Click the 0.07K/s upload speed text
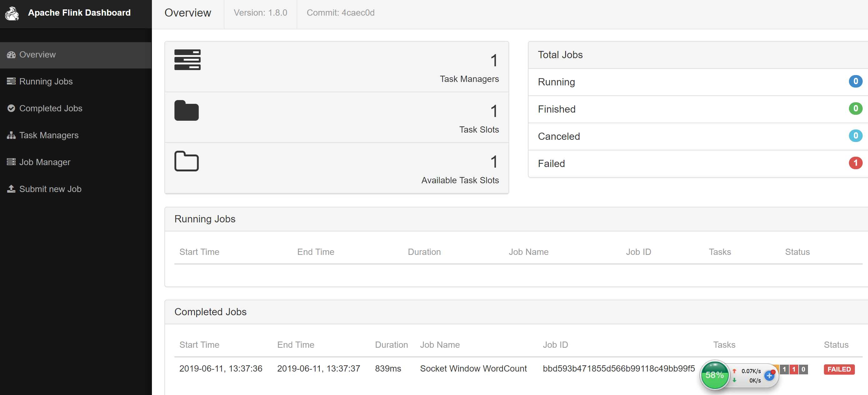 click(751, 371)
